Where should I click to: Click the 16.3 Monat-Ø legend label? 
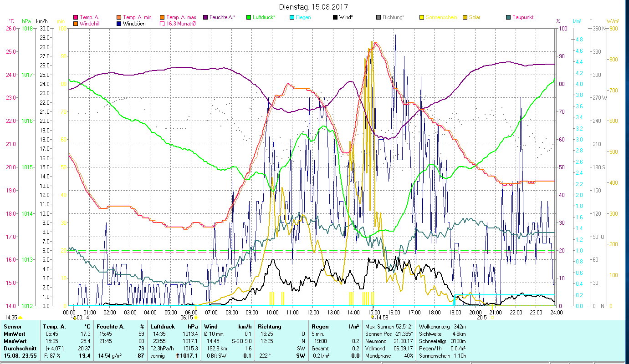181,23
